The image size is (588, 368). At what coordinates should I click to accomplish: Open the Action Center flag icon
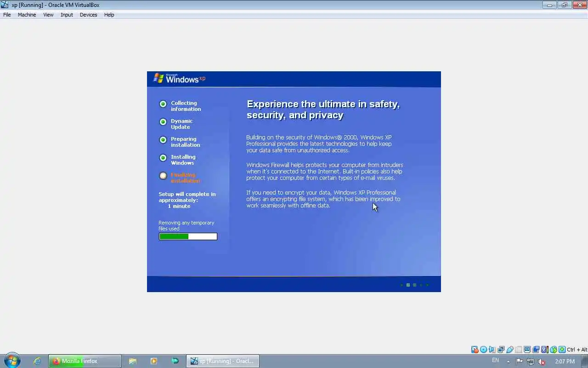[520, 362]
